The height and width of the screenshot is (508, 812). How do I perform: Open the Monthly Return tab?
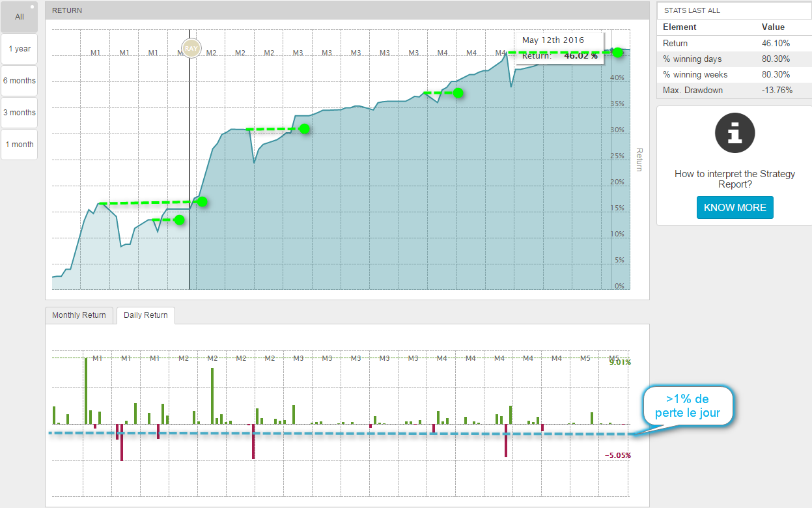pos(79,315)
